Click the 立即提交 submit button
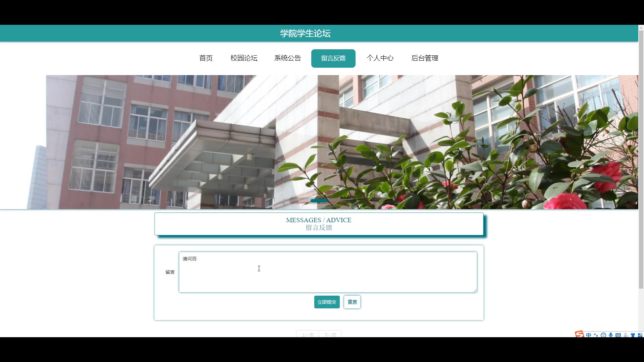This screenshot has width=644, height=362. [327, 302]
